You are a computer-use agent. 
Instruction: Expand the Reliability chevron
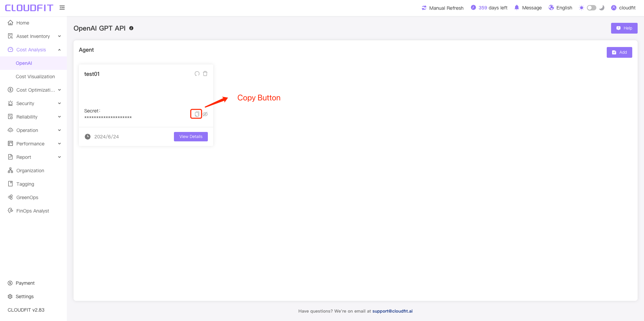click(x=59, y=117)
